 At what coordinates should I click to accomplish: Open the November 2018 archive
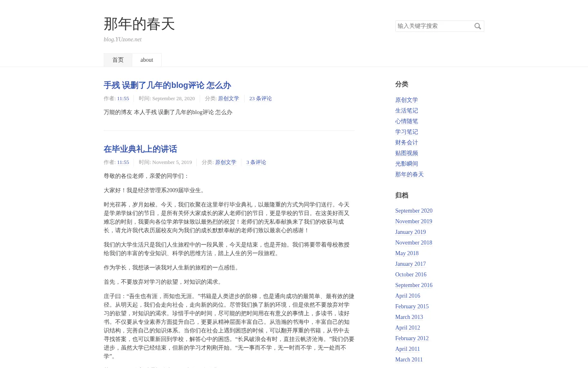[414, 243]
